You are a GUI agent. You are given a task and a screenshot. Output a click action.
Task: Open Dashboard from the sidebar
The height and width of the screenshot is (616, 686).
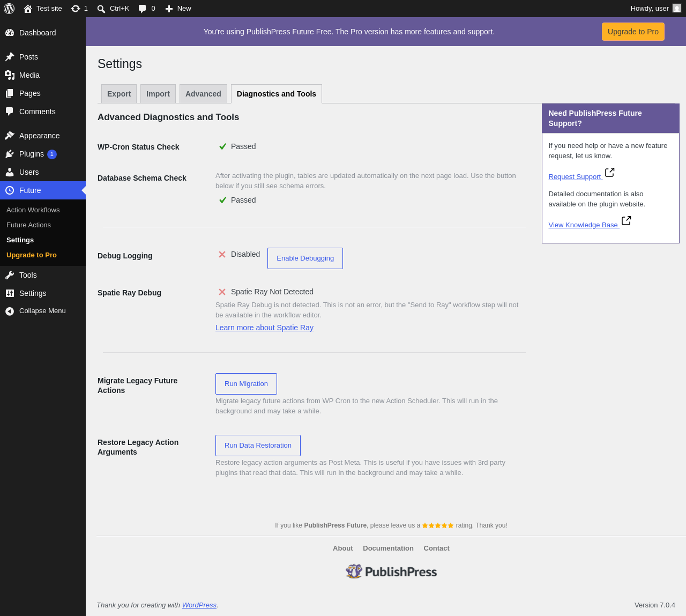pyautogui.click(x=43, y=33)
